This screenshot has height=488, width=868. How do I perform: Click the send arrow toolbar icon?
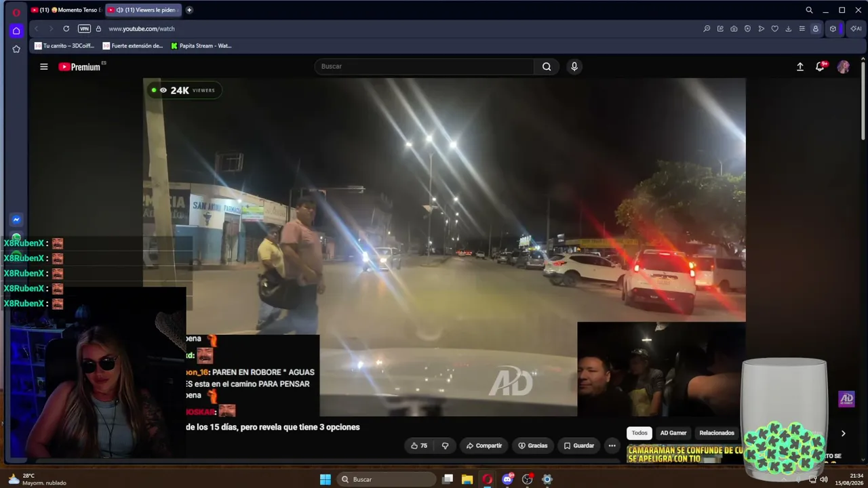761,28
